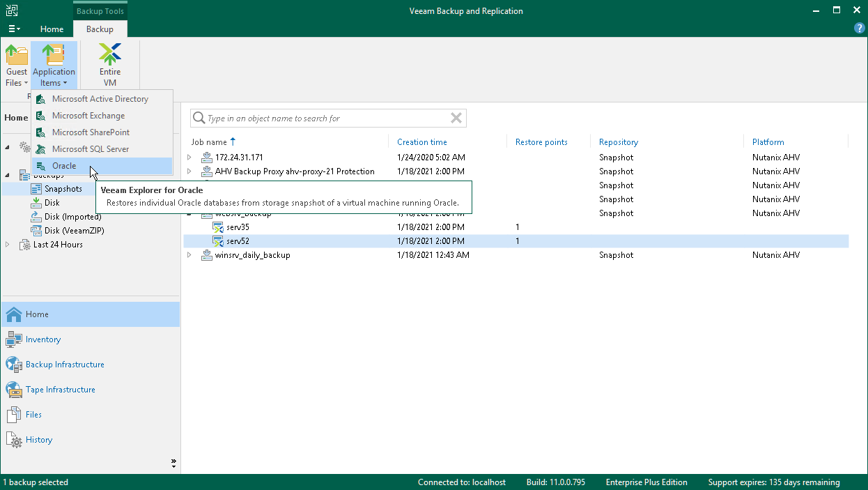Click the 172.24.31.171 job icon
Image resolution: width=868 pixels, height=490 pixels.
[206, 158]
